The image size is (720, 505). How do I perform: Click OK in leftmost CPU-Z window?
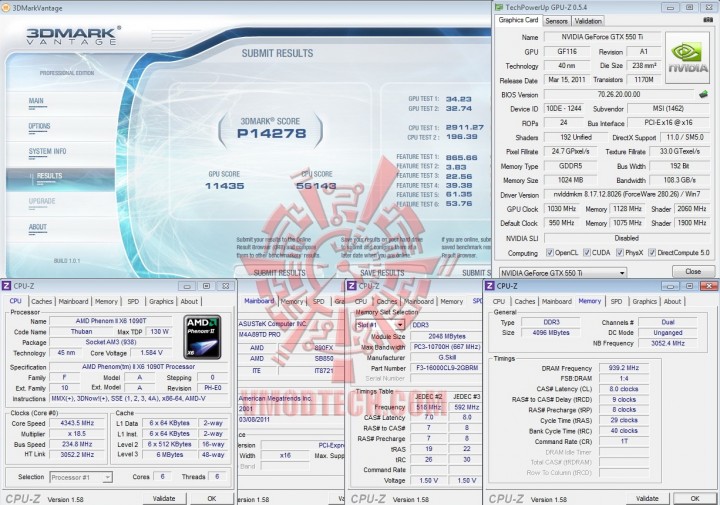tap(212, 499)
